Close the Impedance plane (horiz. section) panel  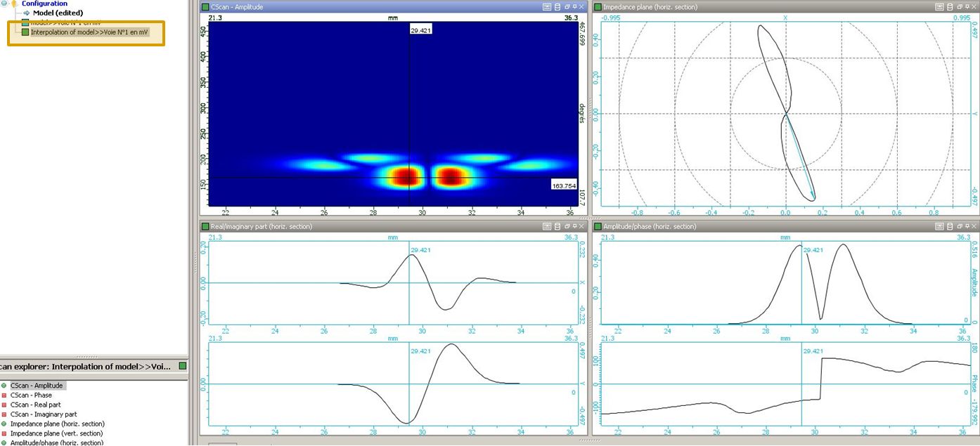coord(974,7)
